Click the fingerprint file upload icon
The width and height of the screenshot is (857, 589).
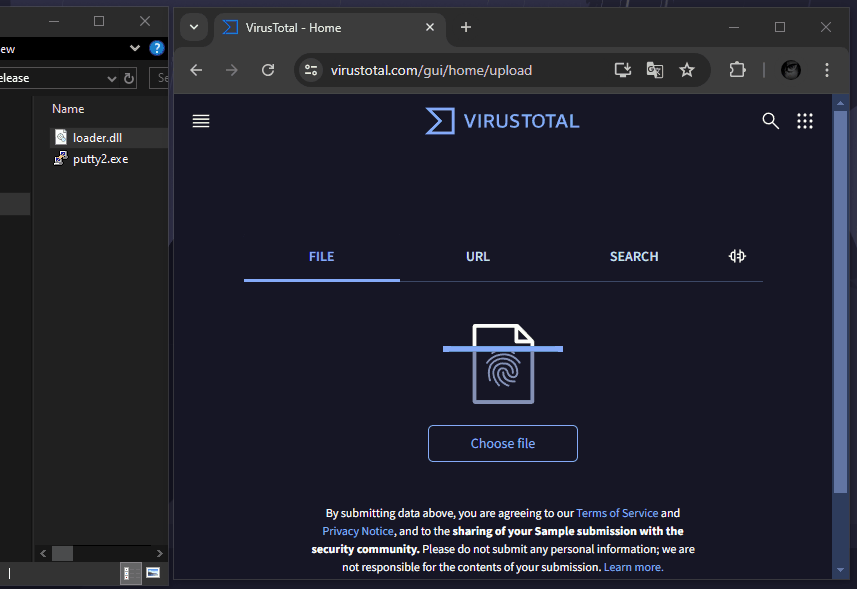503,364
